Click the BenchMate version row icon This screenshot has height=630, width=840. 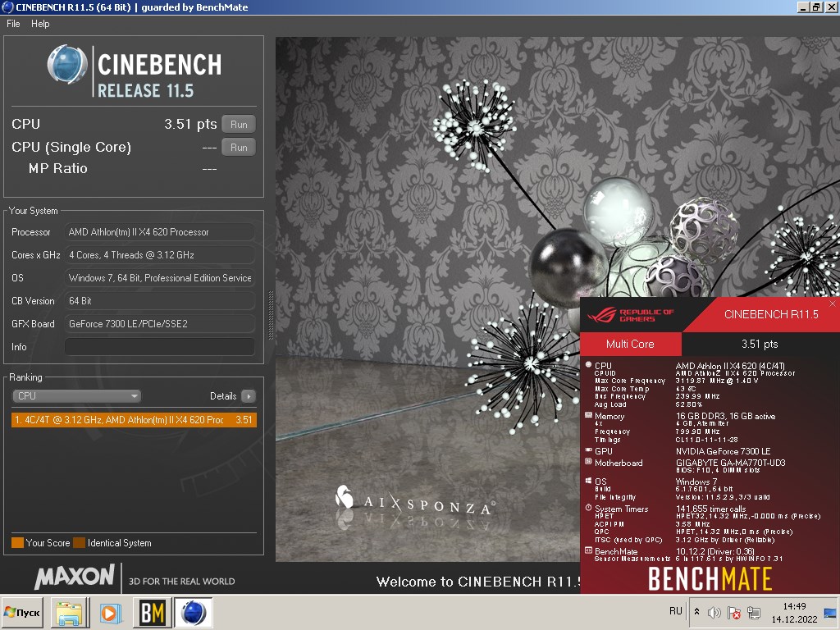[x=588, y=550]
